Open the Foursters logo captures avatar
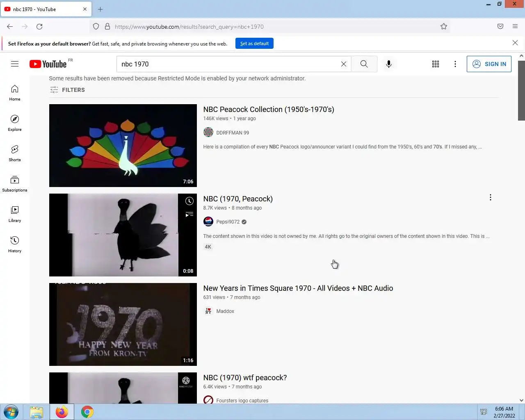Screen dimensions: 525x420 point(208,400)
